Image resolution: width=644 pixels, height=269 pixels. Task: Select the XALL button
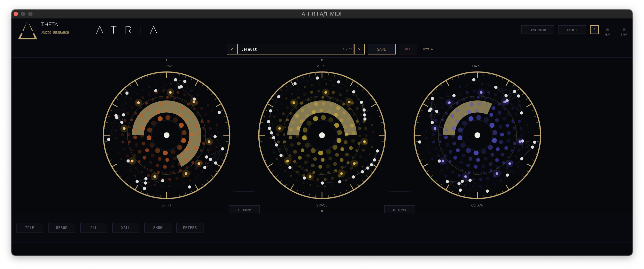click(126, 228)
